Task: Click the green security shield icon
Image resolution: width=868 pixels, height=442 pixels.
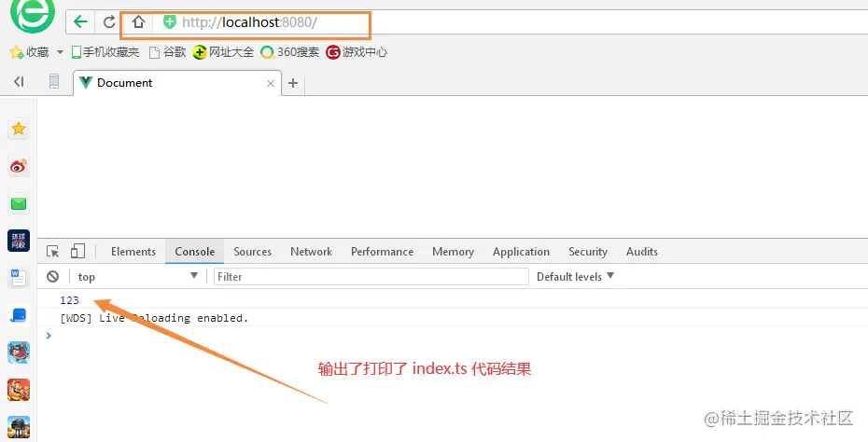Action: point(169,22)
